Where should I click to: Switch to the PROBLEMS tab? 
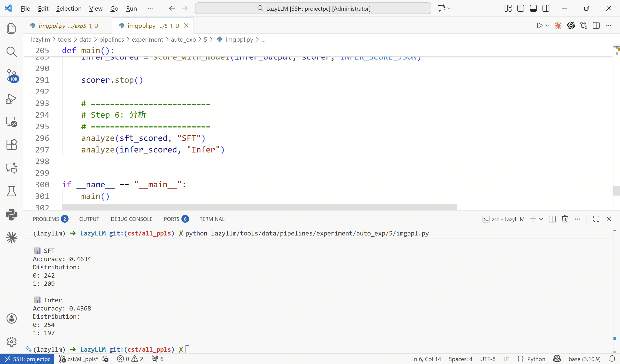tap(50, 219)
